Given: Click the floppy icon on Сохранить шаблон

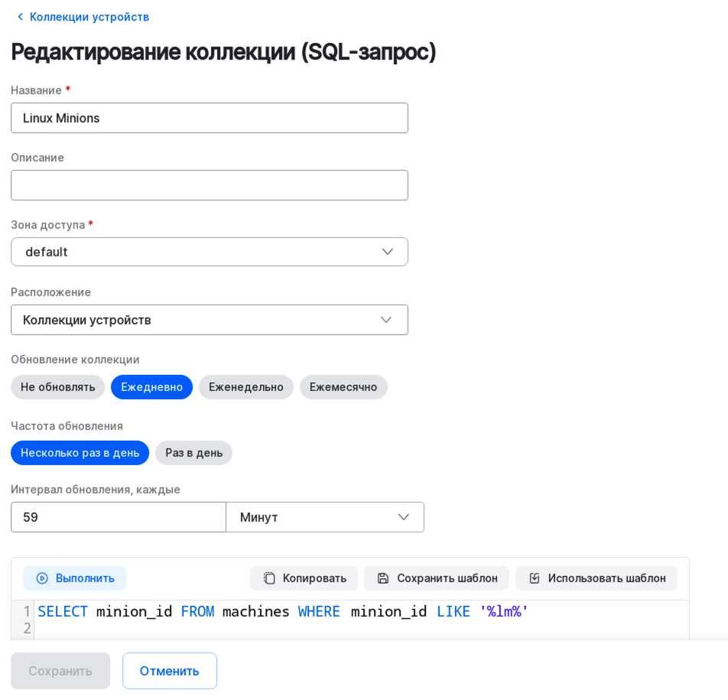Looking at the screenshot, I should pyautogui.click(x=383, y=578).
